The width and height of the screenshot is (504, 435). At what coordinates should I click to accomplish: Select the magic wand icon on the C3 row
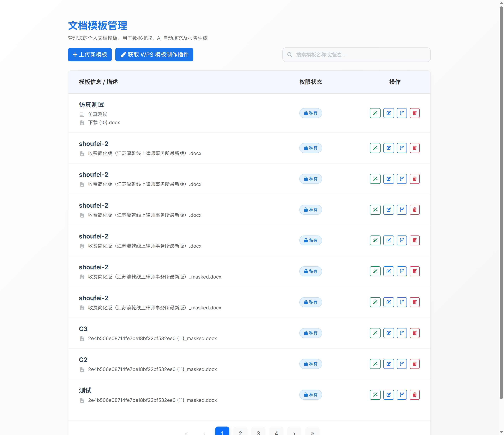pyautogui.click(x=375, y=333)
